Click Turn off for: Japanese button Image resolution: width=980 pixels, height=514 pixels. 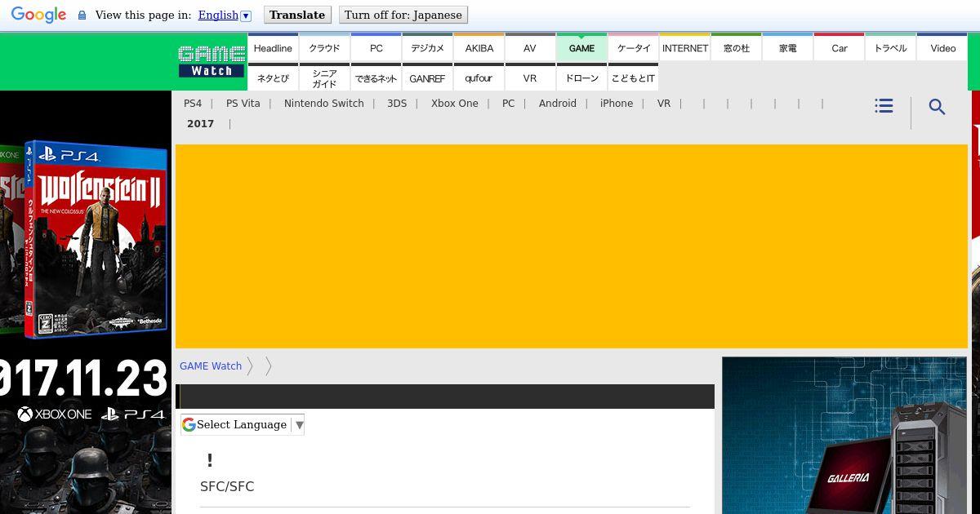point(403,15)
